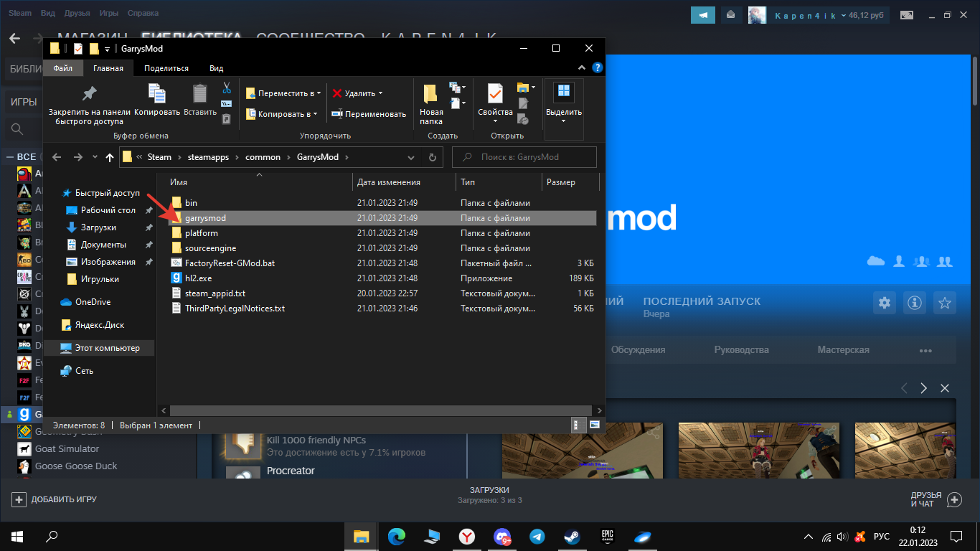The height and width of the screenshot is (551, 980).
Task: Select Goat Simulator in Steam library list
Action: [67, 449]
